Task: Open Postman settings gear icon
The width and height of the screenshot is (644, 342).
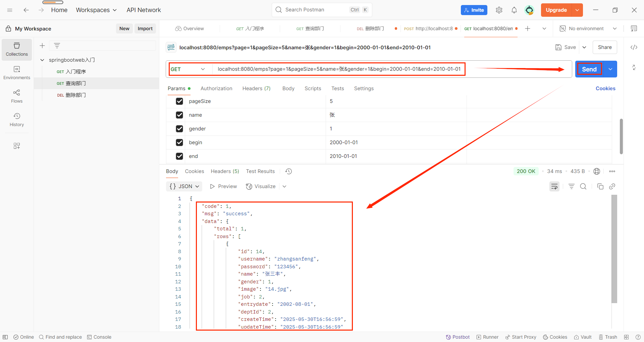Action: tap(499, 10)
